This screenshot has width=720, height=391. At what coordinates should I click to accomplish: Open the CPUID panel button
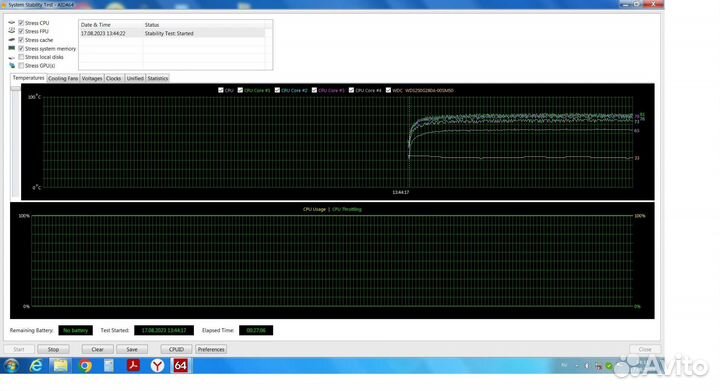176,349
